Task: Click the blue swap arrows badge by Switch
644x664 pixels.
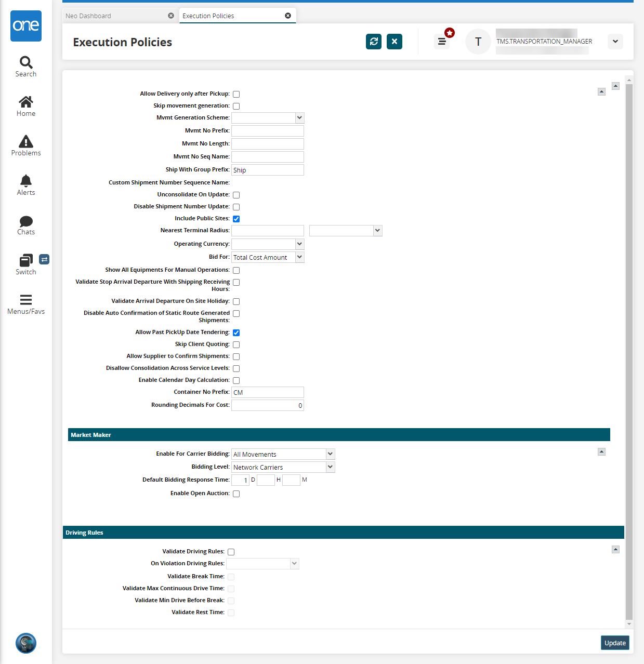Action: tap(45, 259)
